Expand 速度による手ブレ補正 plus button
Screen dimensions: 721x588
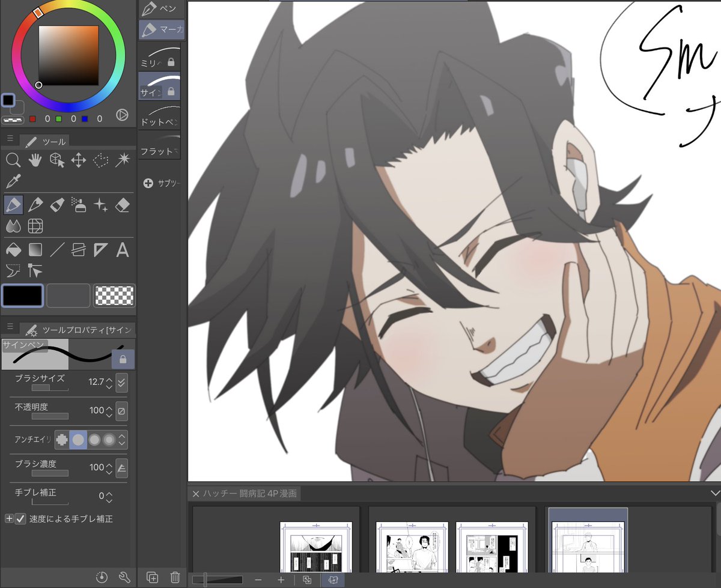tap(9, 518)
